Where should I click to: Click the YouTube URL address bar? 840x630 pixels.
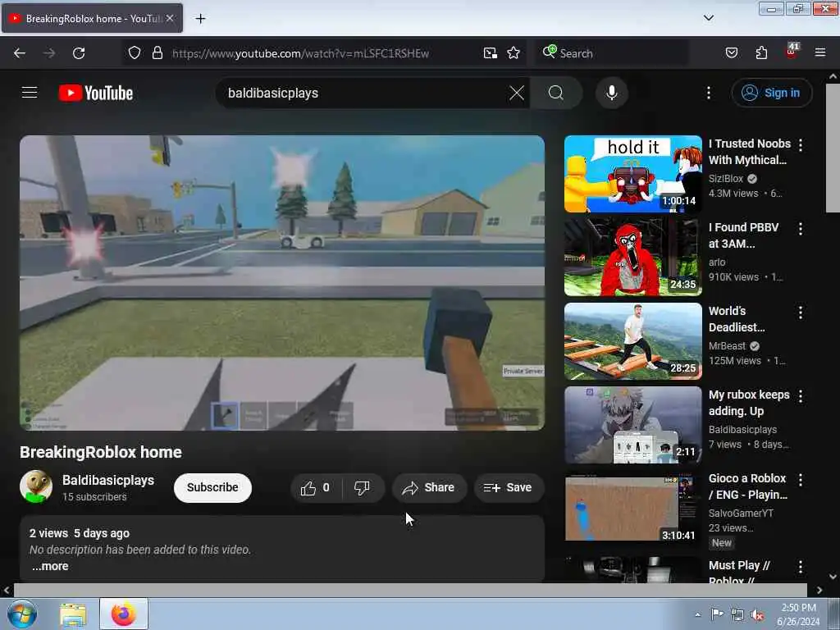click(x=300, y=53)
